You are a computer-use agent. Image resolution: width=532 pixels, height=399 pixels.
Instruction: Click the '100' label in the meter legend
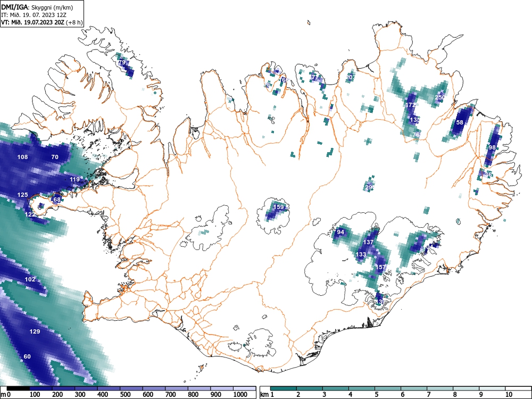[x=35, y=395]
